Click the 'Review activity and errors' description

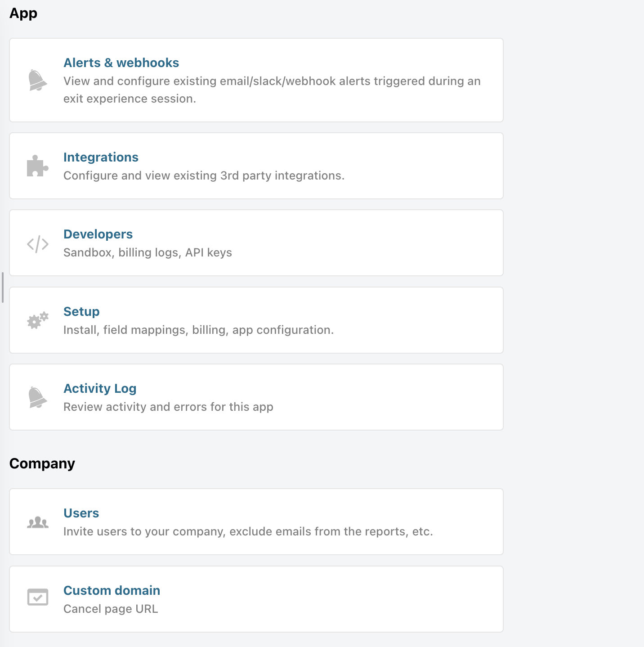pyautogui.click(x=168, y=407)
